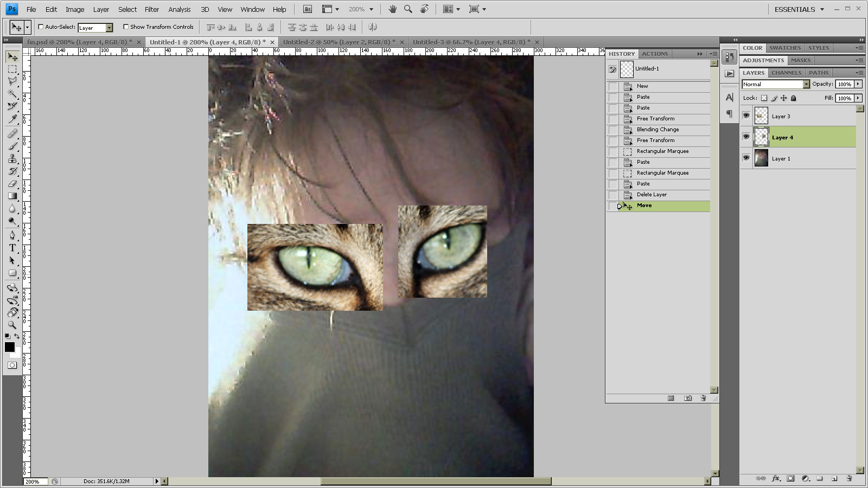Switch to the CHANNELS tab

click(x=786, y=73)
